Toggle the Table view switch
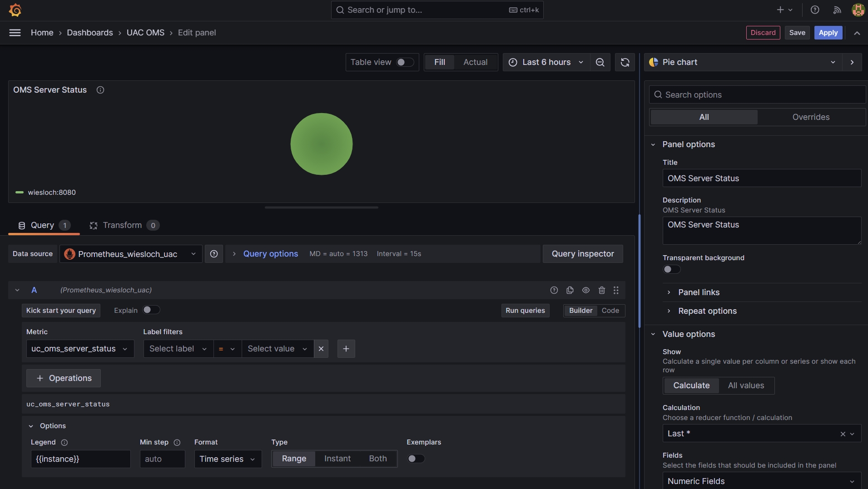The width and height of the screenshot is (868, 489). point(404,62)
